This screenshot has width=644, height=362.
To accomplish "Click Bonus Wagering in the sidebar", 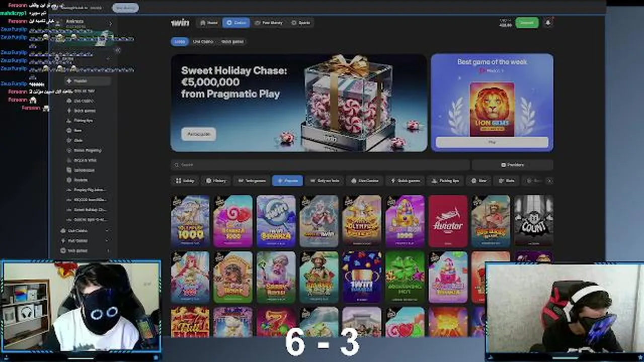I will click(x=87, y=150).
